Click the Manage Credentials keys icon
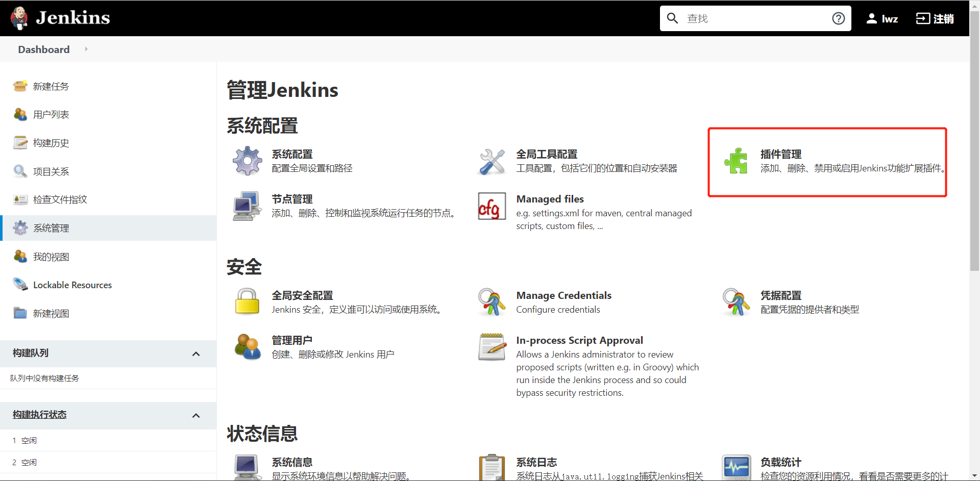Image resolution: width=980 pixels, height=481 pixels. 492,302
